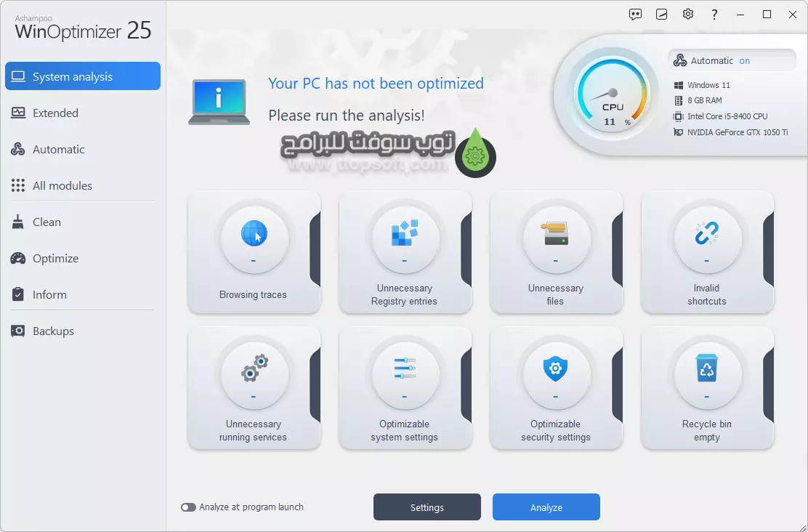Viewport: 808px width, 532px height.
Task: Click the CPU usage gauge
Action: [x=613, y=95]
